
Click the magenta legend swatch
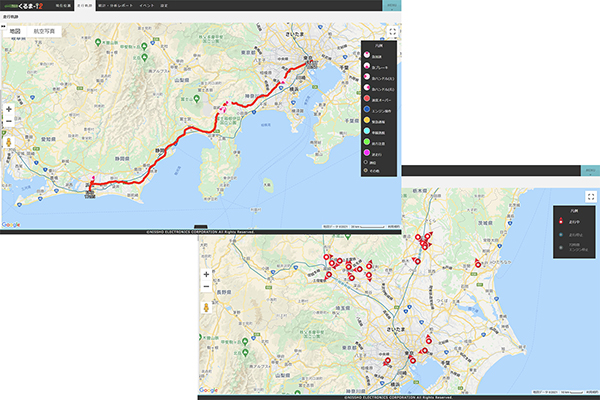pyautogui.click(x=367, y=153)
